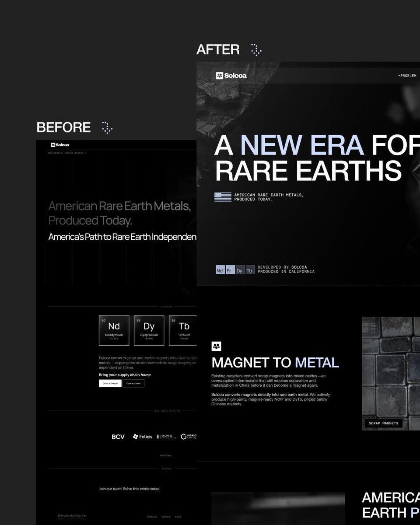Image resolution: width=420 pixels, height=525 pixels.
Task: Click 'America's Path to Rare Earth' subtitle
Action: [x=122, y=237]
